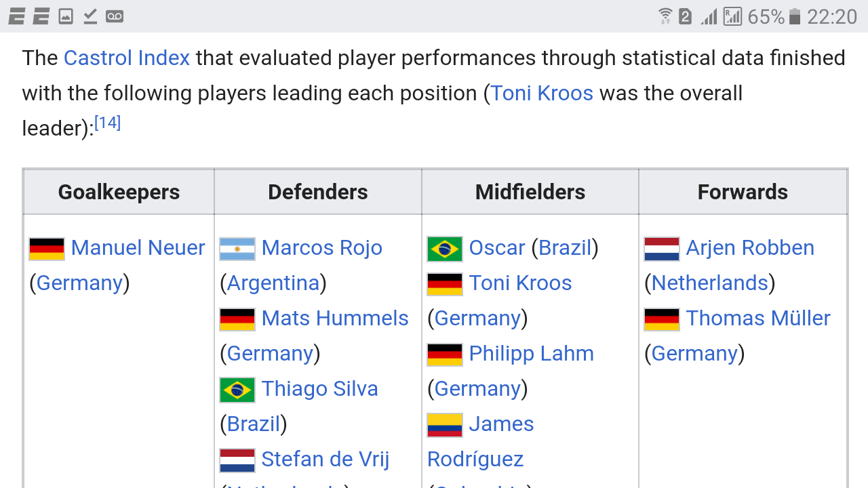Image resolution: width=868 pixels, height=488 pixels.
Task: Tap the German flag beside Thomas Müller
Action: (662, 319)
